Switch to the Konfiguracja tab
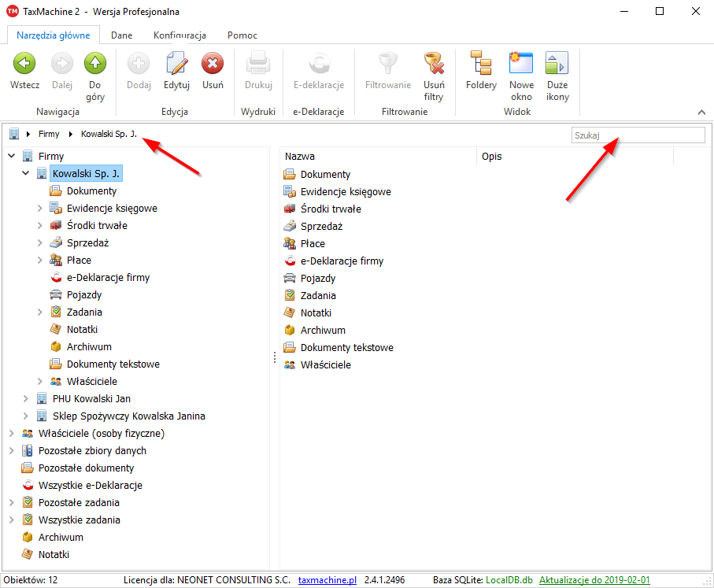Screen dimensions: 714x588 (x=179, y=35)
